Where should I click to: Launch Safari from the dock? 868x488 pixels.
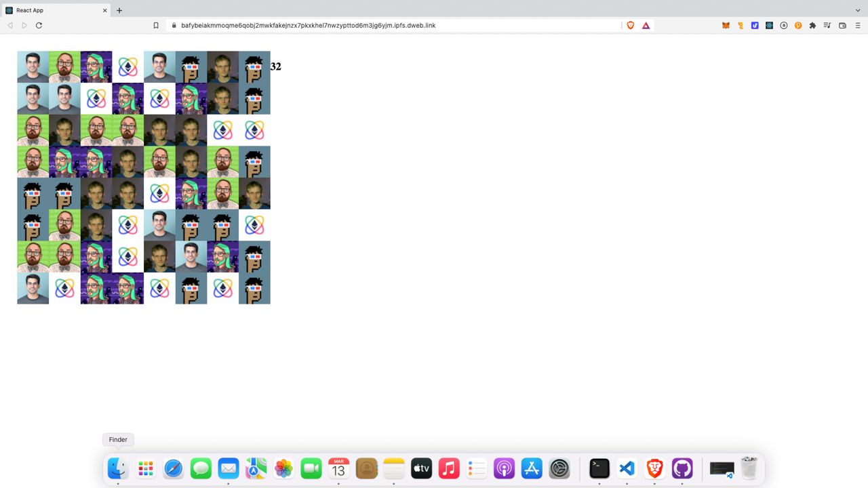pyautogui.click(x=174, y=468)
